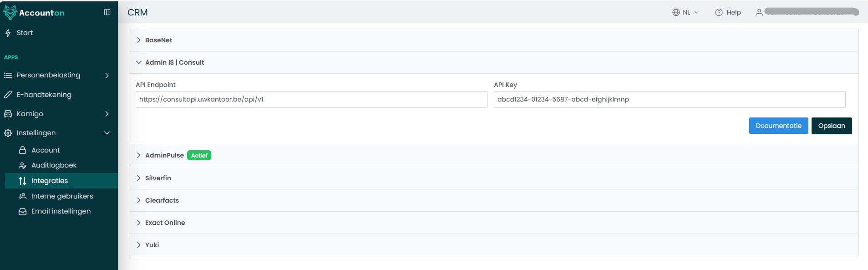Expand the Clearfacts section

494,200
